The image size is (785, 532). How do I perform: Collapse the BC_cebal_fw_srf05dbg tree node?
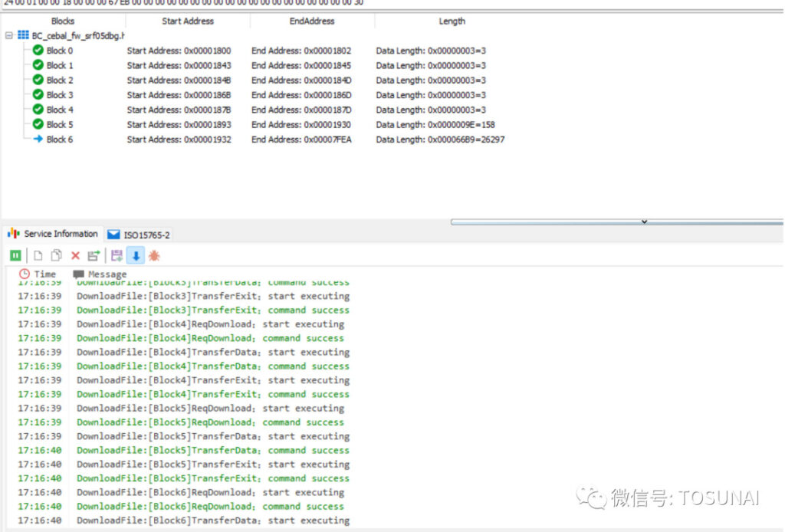9,35
